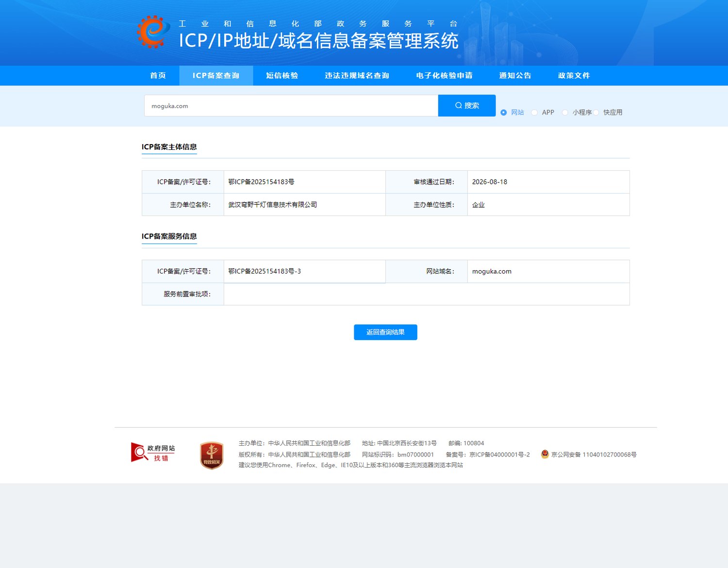Viewport: 728px width, 568px height.
Task: Click the 审核通过日期 label
Action: (x=434, y=182)
